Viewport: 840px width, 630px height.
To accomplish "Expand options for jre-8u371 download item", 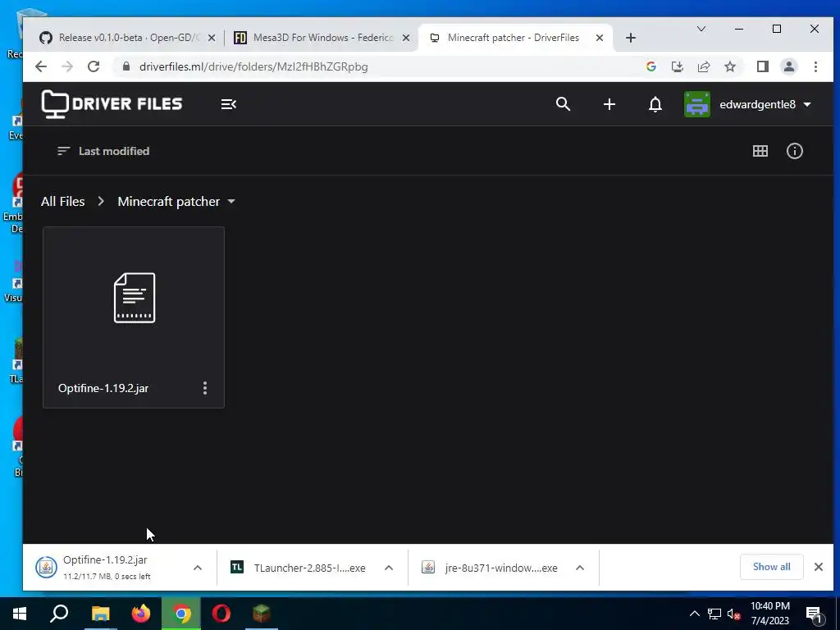I will click(x=580, y=568).
